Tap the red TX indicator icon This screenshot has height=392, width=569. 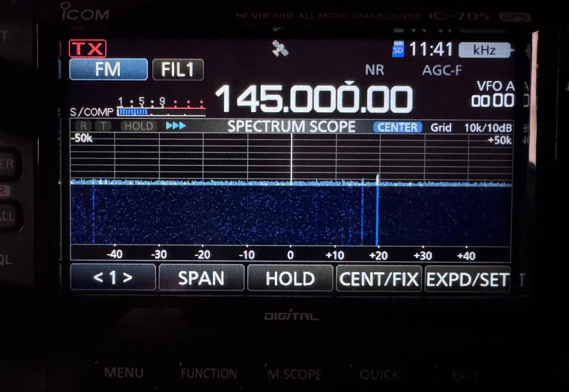(x=88, y=49)
